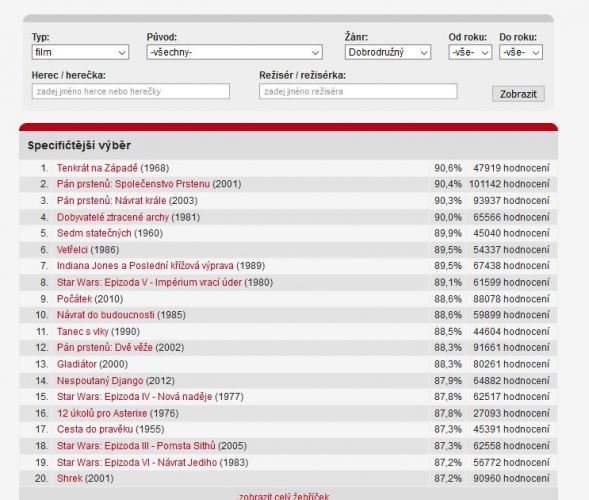Open Nespoutaný Django link
This screenshot has height=500, width=589.
pyautogui.click(x=100, y=381)
